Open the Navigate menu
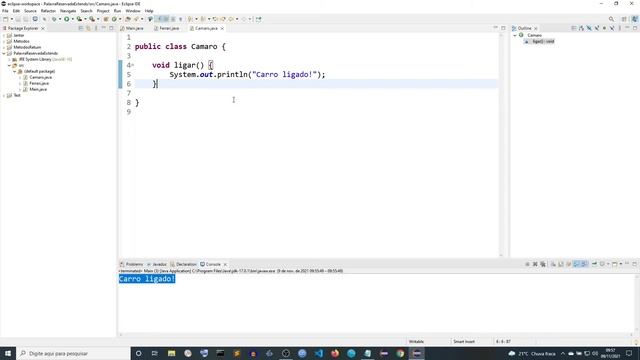 68,11
